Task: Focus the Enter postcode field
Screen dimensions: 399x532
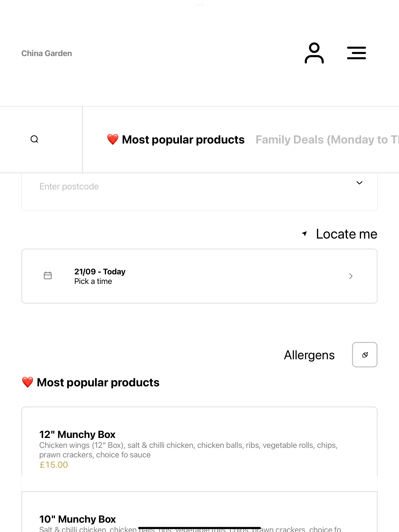Action: click(199, 191)
